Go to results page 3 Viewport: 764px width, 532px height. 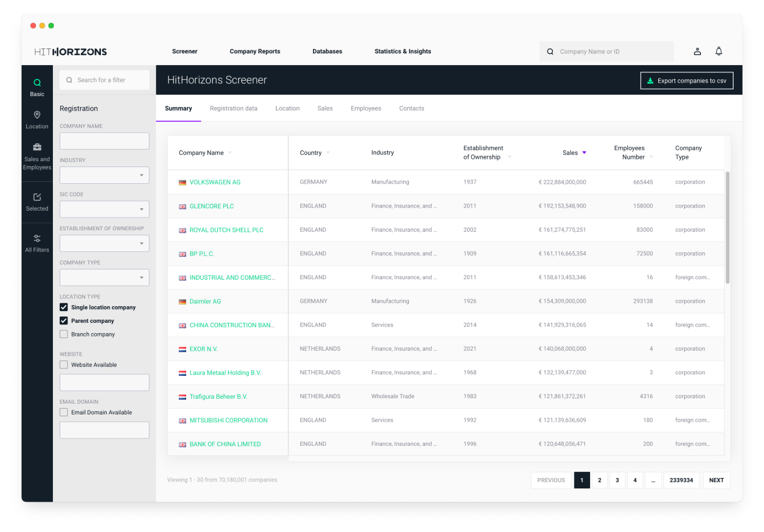(617, 480)
